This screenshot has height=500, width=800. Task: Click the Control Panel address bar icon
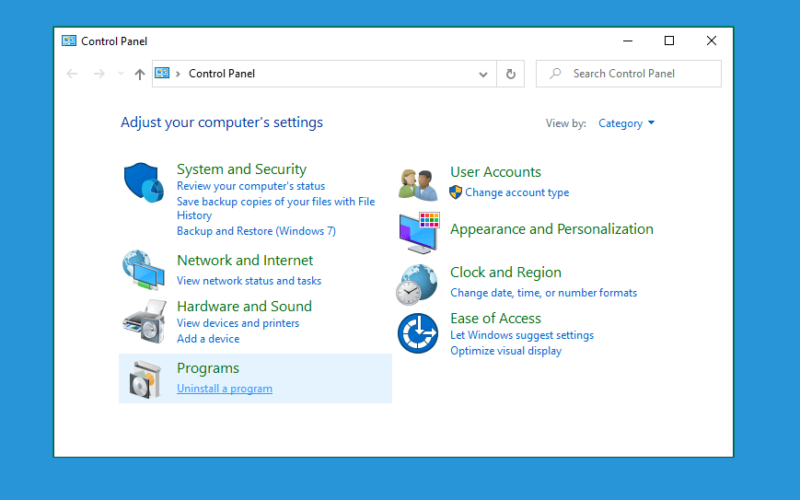click(162, 73)
